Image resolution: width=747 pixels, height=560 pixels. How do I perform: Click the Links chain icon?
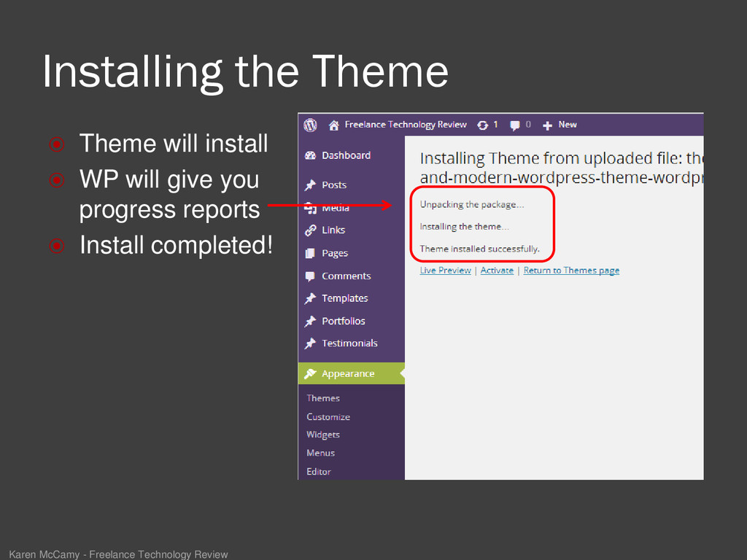coord(310,230)
